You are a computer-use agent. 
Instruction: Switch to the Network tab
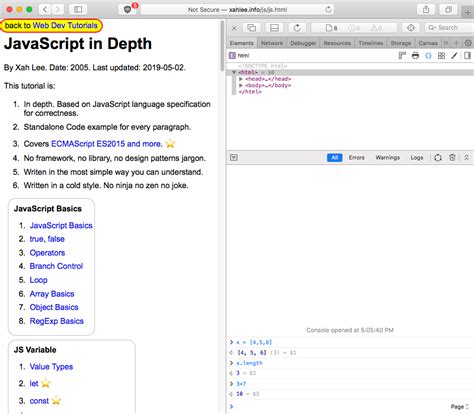coord(272,43)
